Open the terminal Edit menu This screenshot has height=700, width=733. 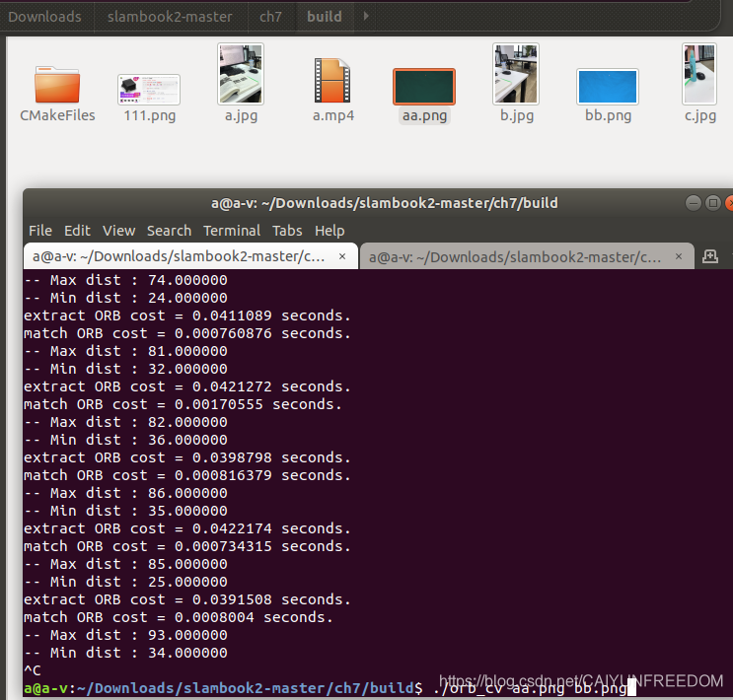coord(77,231)
